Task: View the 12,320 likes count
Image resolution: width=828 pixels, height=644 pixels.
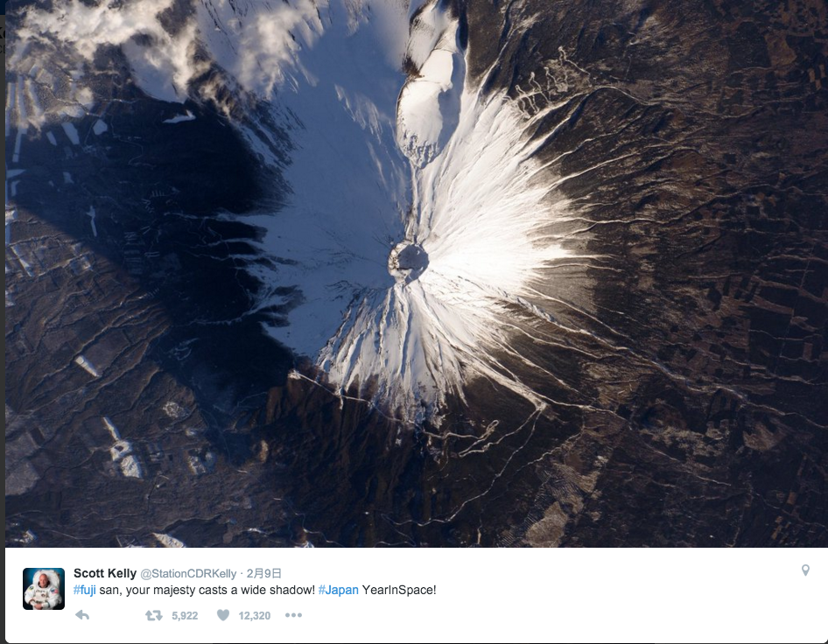Action: pyautogui.click(x=255, y=615)
